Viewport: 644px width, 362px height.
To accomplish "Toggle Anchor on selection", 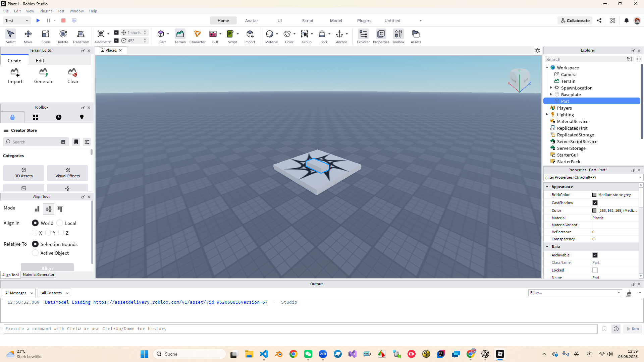I will pyautogui.click(x=339, y=37).
